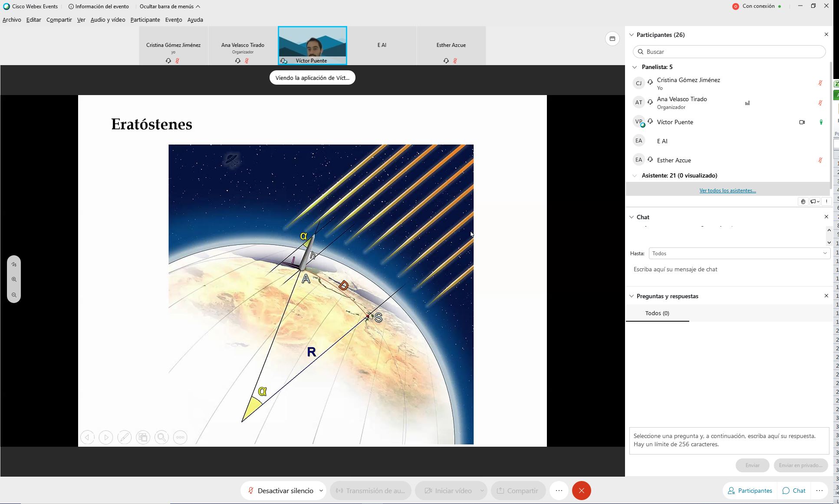Open the more options ellipsis in control bar
The height and width of the screenshot is (504, 839).
pyautogui.click(x=559, y=491)
